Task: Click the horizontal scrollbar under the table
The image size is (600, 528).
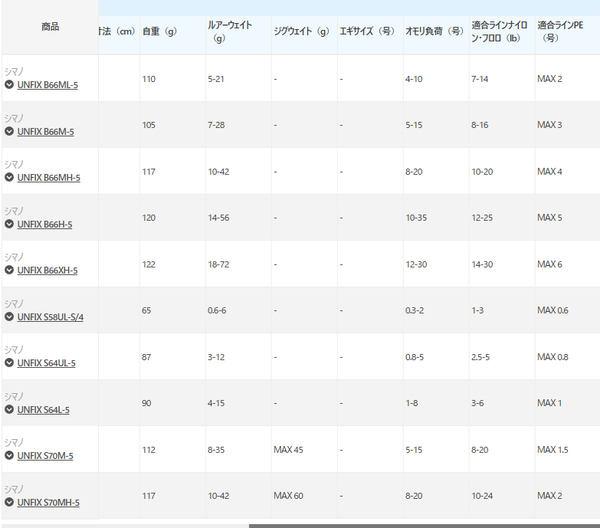Action: click(x=420, y=524)
